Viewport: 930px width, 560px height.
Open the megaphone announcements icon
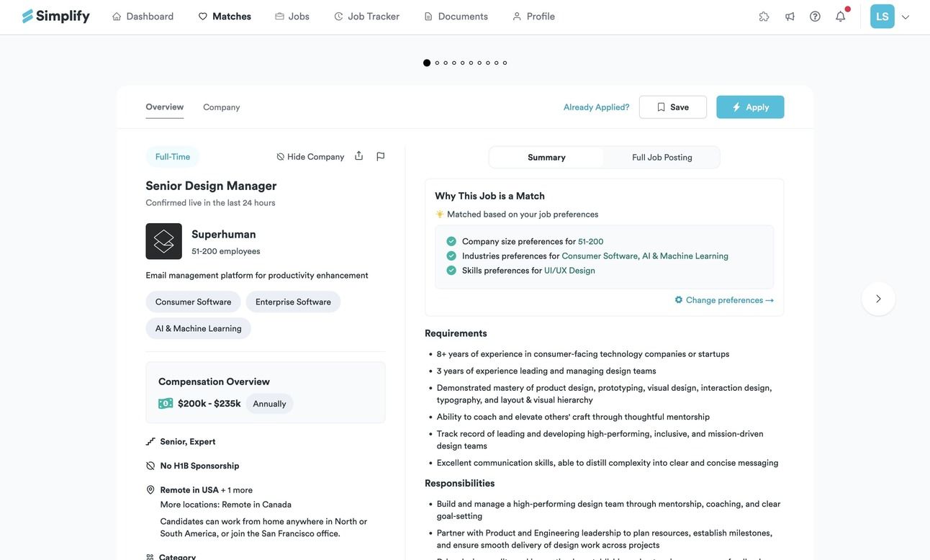tap(790, 17)
